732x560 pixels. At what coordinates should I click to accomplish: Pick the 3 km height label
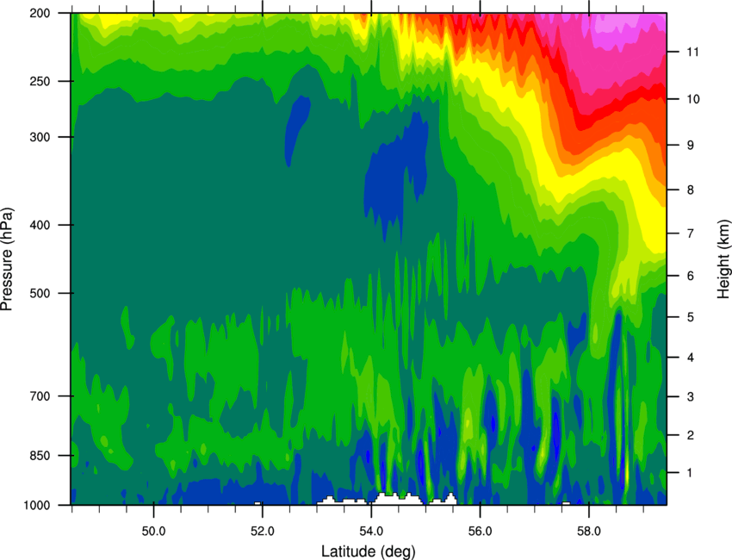click(x=691, y=396)
